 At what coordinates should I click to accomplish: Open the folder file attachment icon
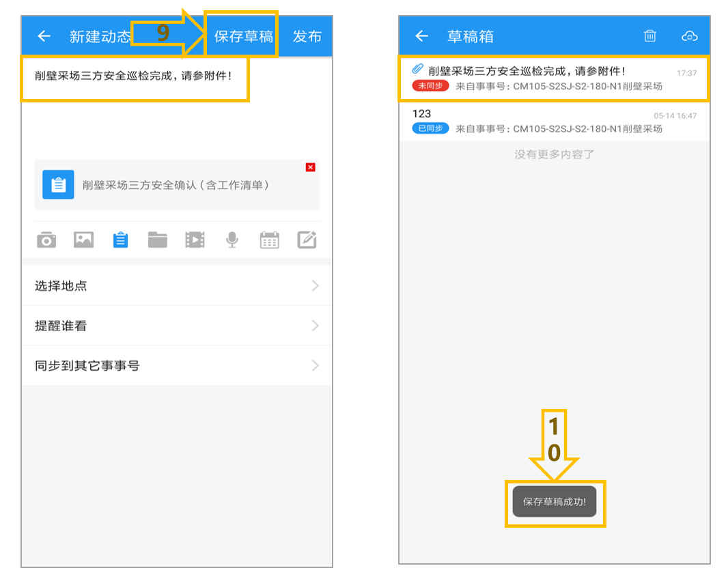pos(158,240)
